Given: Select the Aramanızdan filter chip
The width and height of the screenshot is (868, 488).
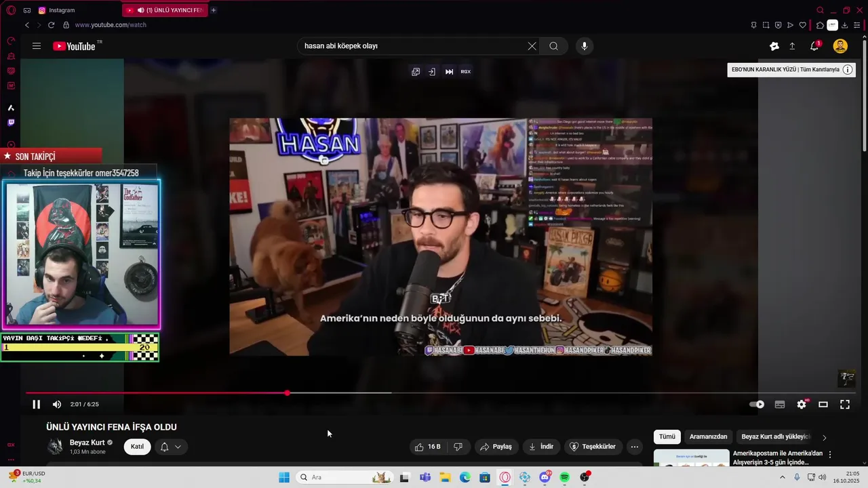Looking at the screenshot, I should tap(708, 437).
